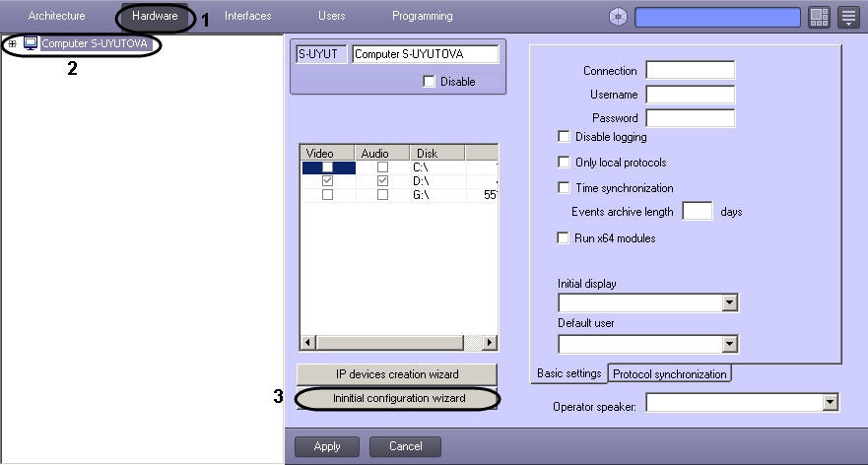Enable Time synchronization checkbox

click(x=565, y=188)
